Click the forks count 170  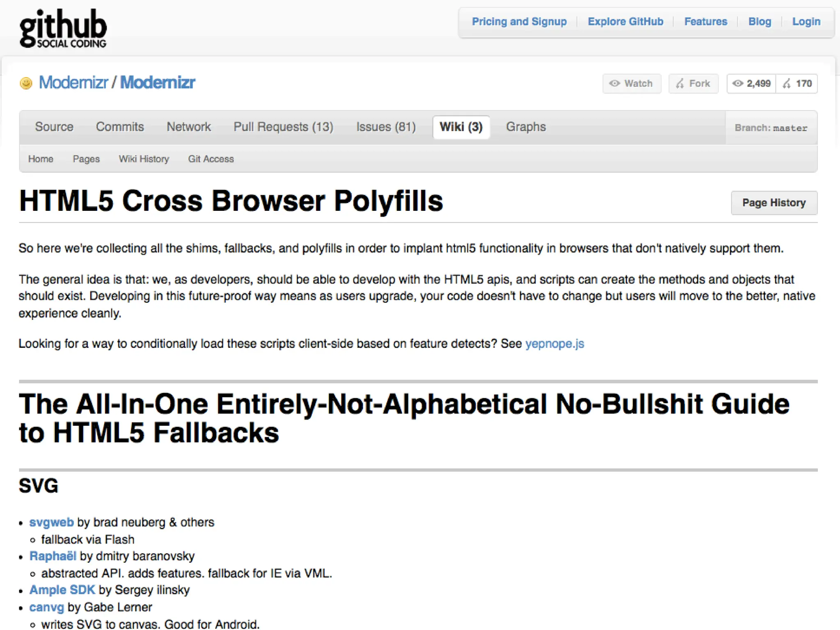point(797,84)
